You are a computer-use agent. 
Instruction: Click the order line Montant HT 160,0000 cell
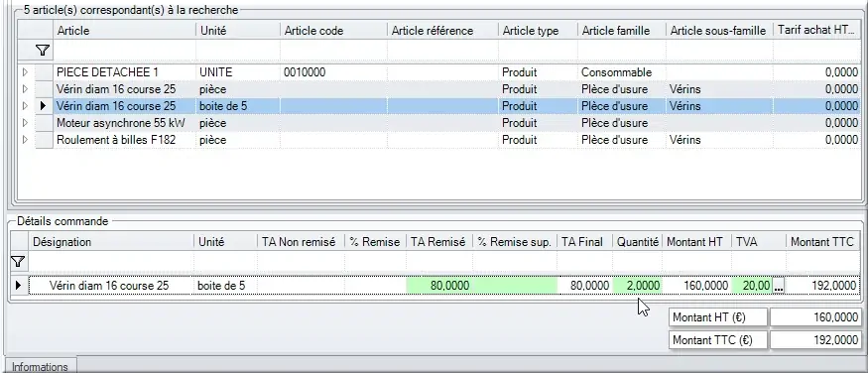[x=697, y=286]
